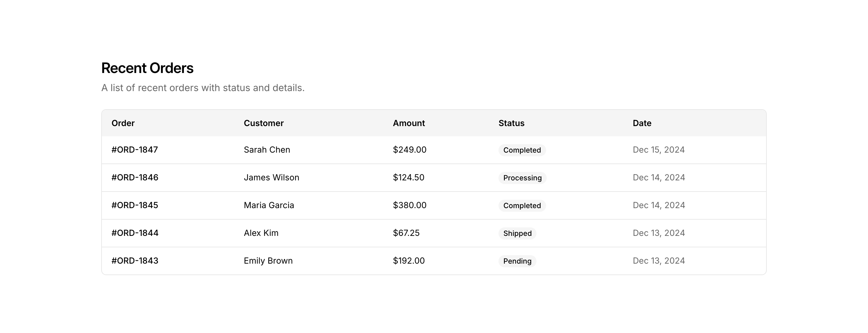Click customer name Emily Brown
Viewport: 868px width, 333px height.
pos(268,261)
